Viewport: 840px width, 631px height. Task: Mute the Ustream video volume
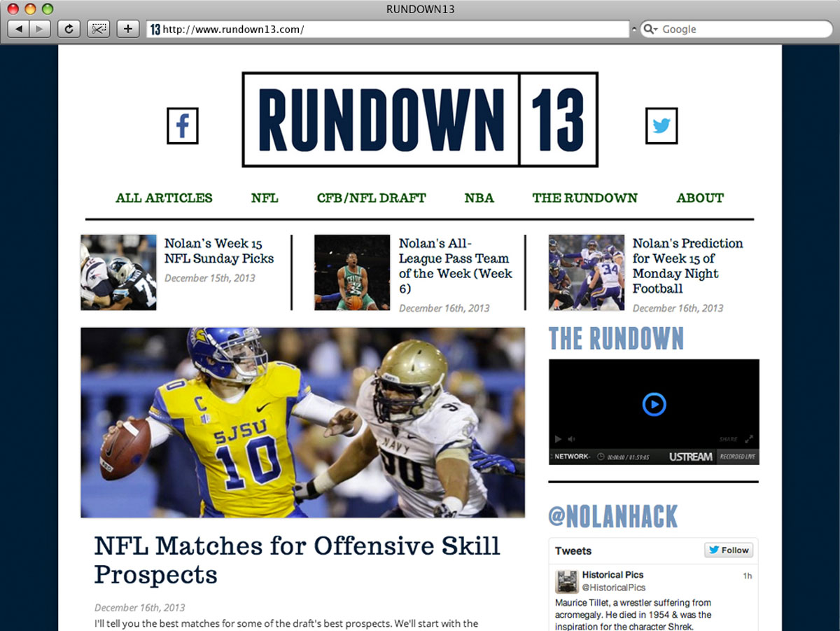coord(571,439)
